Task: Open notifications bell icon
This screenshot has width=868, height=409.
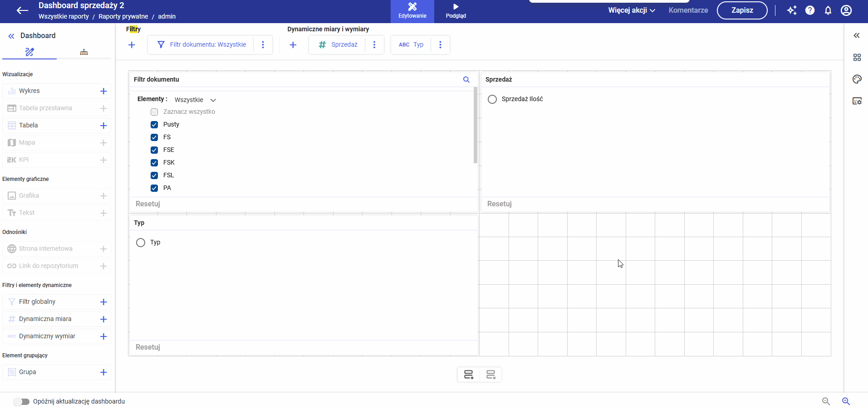Action: (x=828, y=10)
